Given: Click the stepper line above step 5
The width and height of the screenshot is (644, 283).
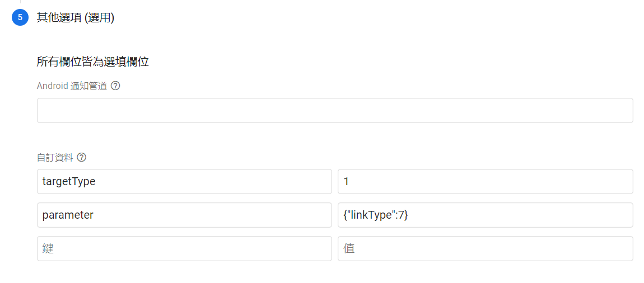Looking at the screenshot, I should click(x=20, y=2).
